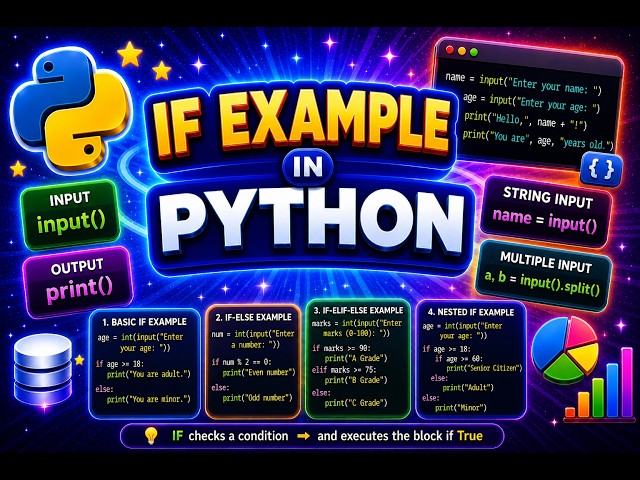Click the print("You are", age, "years old.") line
The image size is (640, 480).
[x=538, y=139]
